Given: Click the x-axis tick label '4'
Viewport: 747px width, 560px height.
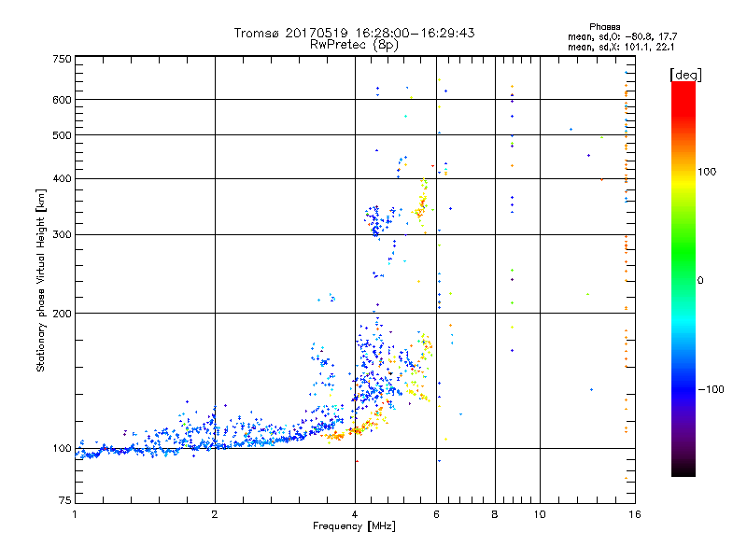Looking at the screenshot, I should pos(355,514).
